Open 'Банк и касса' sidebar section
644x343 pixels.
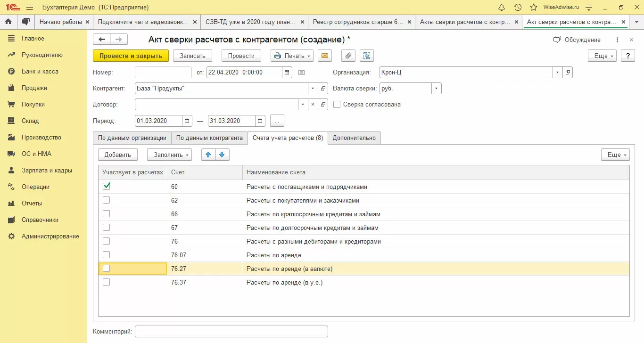(x=40, y=72)
